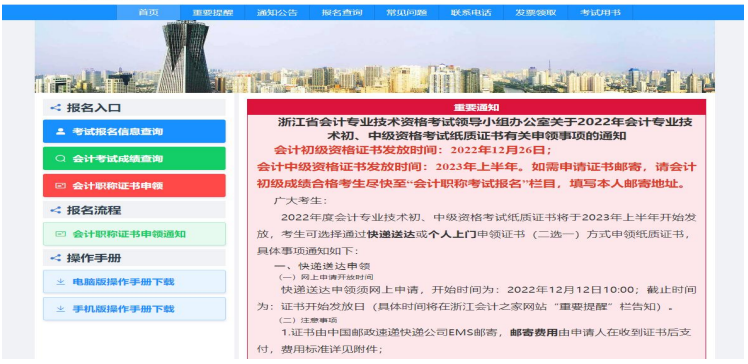The height and width of the screenshot is (364, 748).
Task: Switch to the 联系电话 navigation tab
Action: pyautogui.click(x=471, y=12)
